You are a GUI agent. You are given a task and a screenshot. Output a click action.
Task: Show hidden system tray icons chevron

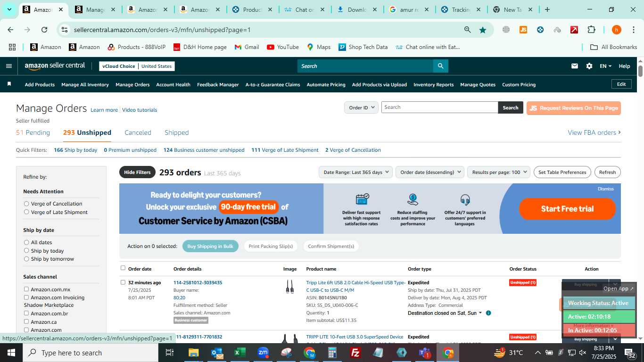537,353
